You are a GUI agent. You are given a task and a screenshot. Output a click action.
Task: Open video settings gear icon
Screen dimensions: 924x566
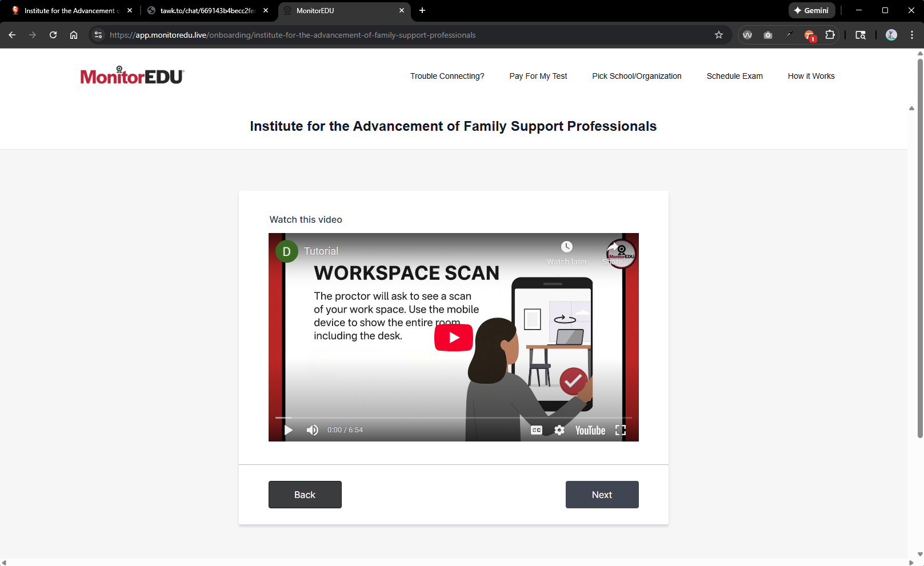tap(559, 430)
